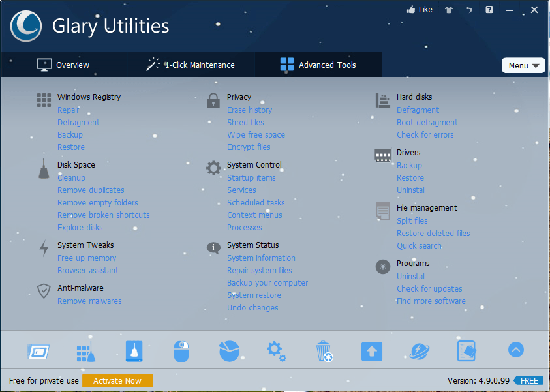Click the FREE edition badge
550x392 pixels.
pyautogui.click(x=528, y=381)
